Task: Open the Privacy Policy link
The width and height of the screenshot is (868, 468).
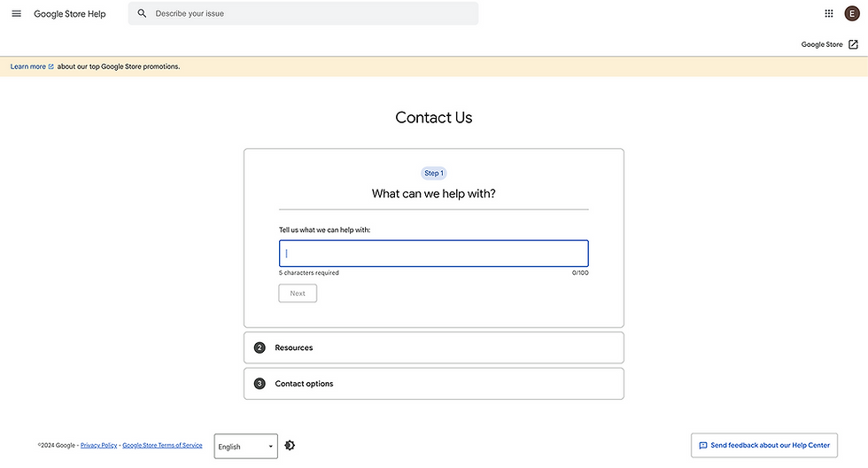Action: [98, 445]
